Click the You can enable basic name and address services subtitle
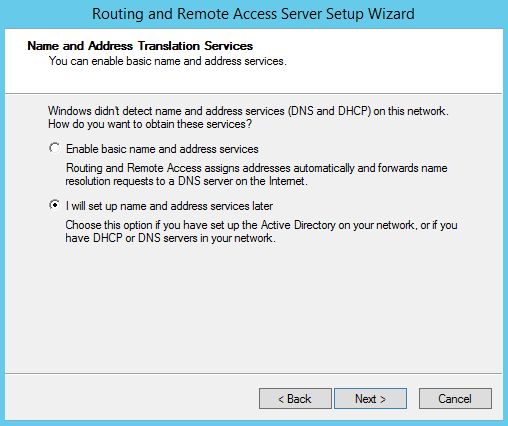The width and height of the screenshot is (508, 426). tap(168, 61)
